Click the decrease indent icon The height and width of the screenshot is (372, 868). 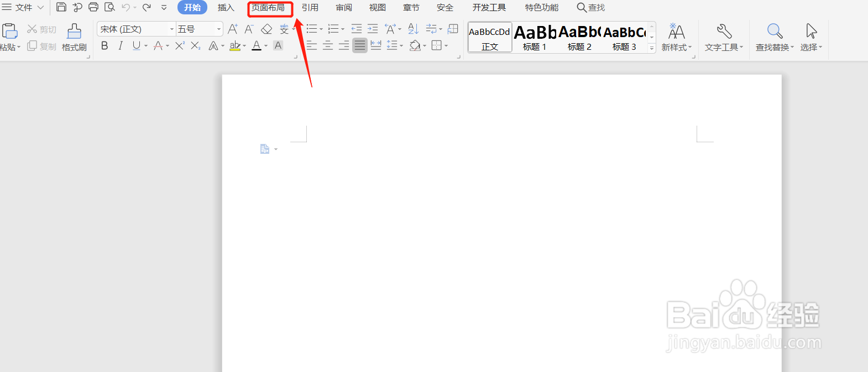(x=357, y=29)
